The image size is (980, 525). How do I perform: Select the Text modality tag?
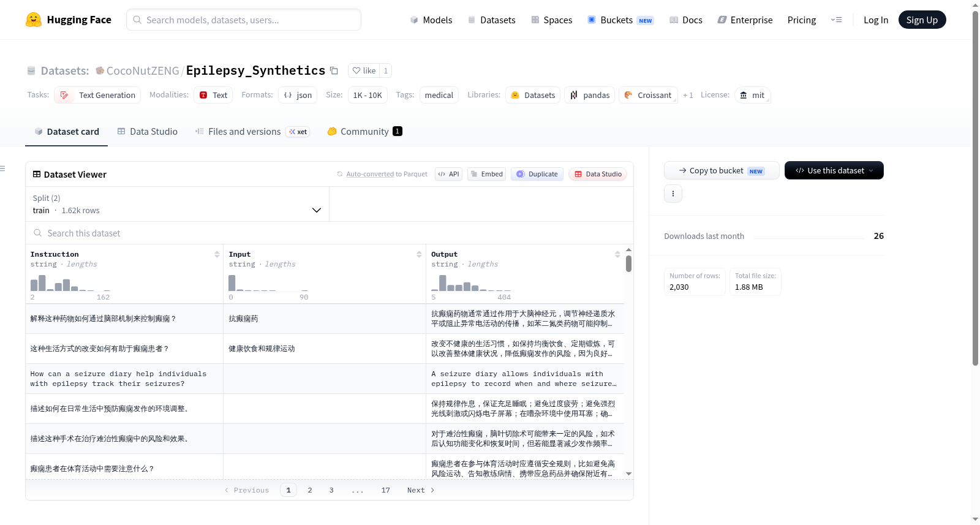pos(213,95)
